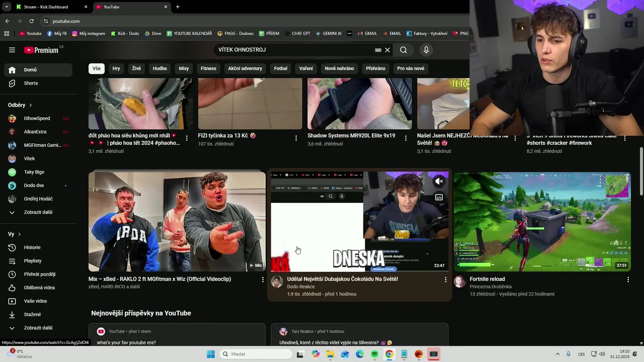Select the Nově nahráno filter chip
644x362 pixels.
coord(339,68)
